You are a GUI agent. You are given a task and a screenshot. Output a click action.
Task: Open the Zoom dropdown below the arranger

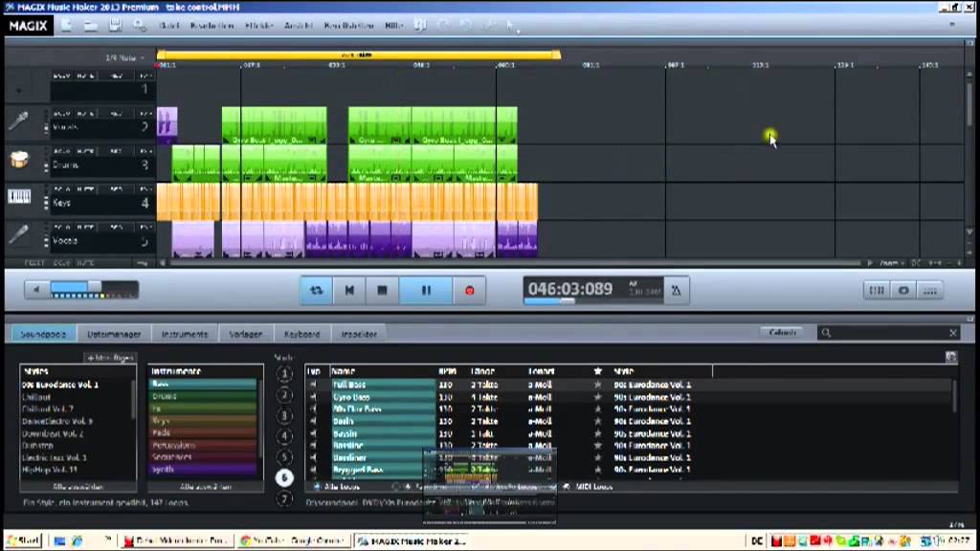coord(890,264)
